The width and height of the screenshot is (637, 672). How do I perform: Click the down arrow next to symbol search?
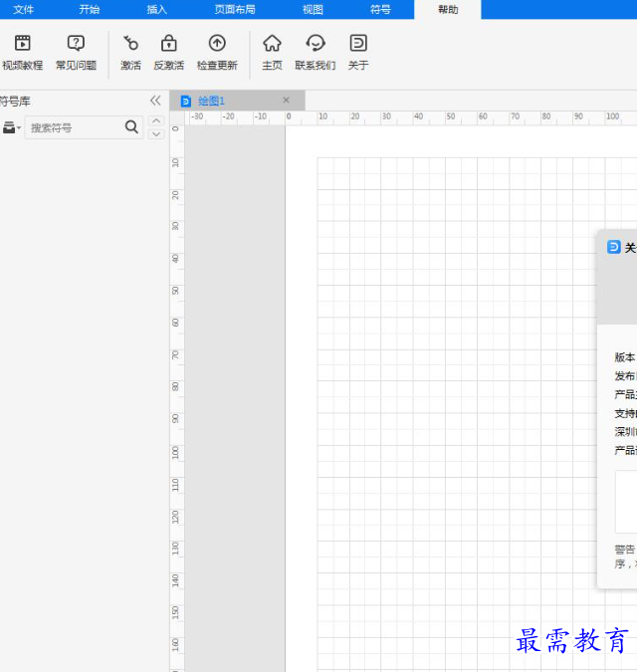pos(156,133)
